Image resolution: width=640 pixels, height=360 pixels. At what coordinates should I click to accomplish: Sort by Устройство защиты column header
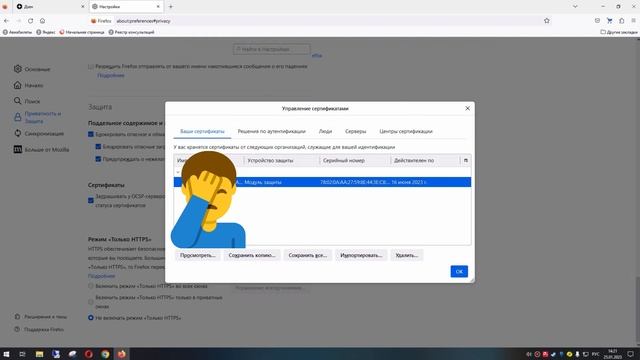(282, 160)
